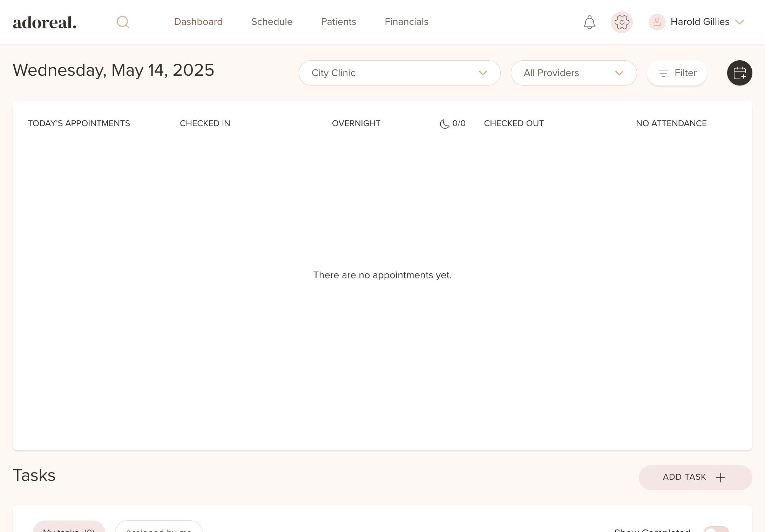The height and width of the screenshot is (532, 765).
Task: Click the adoreal logo
Action: click(45, 22)
